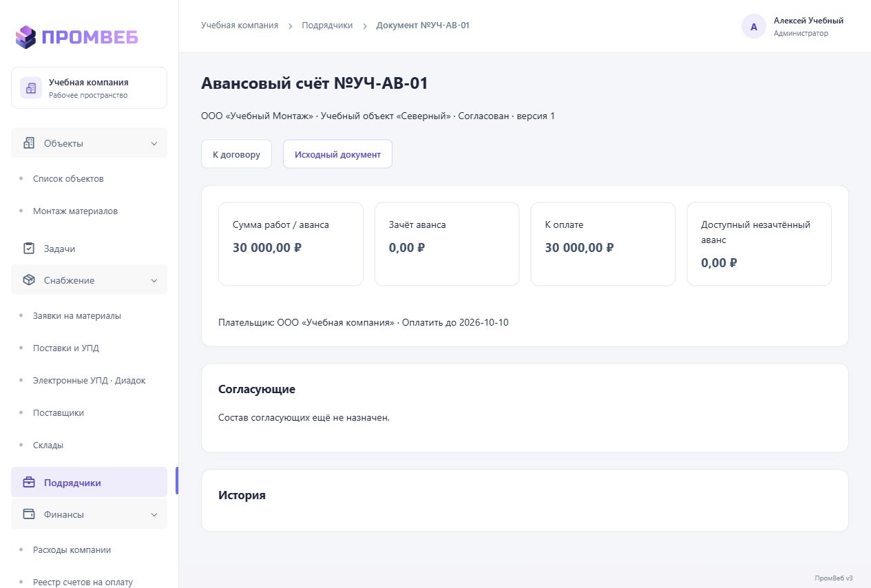Viewport: 871px width, 588px height.
Task: Click Документ №УЧ-АВ-01 breadcrumb
Action: click(423, 25)
